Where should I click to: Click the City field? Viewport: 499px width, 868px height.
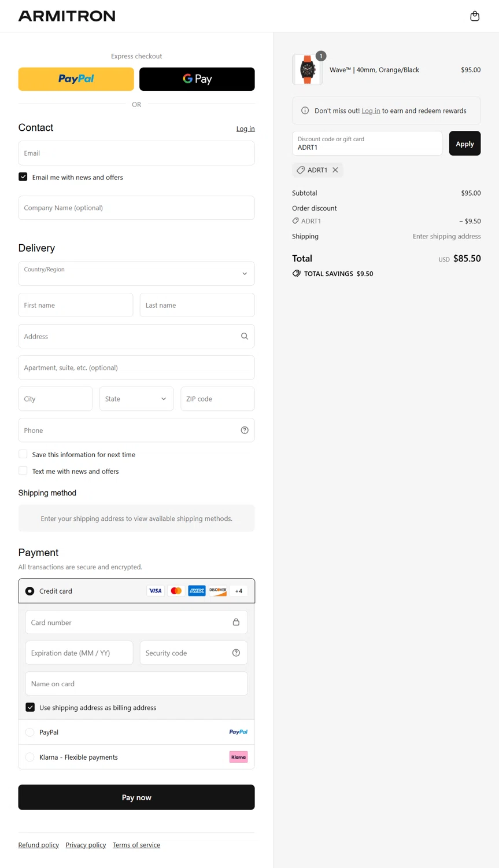56,399
